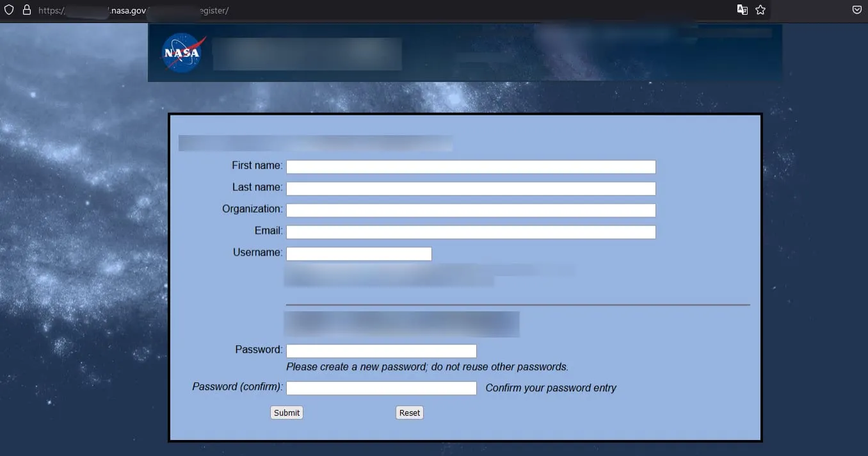Click the tracking protection shield icon
Image resolution: width=868 pixels, height=456 pixels.
click(x=9, y=10)
